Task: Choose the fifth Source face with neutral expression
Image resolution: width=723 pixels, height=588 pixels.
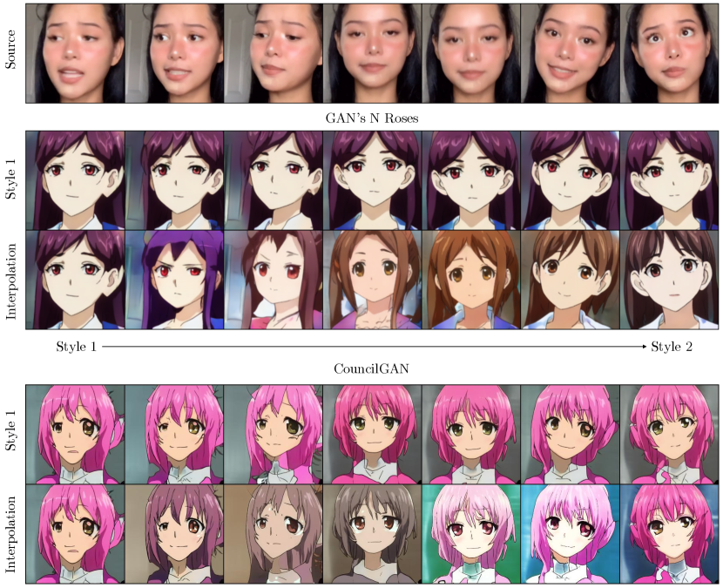Action: pos(471,53)
